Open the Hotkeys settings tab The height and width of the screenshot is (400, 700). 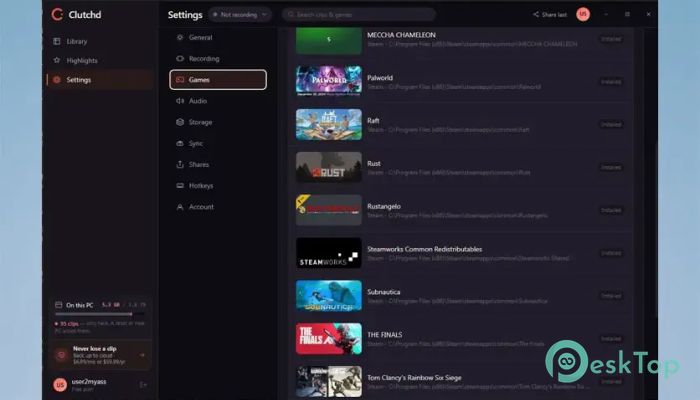pos(218,185)
